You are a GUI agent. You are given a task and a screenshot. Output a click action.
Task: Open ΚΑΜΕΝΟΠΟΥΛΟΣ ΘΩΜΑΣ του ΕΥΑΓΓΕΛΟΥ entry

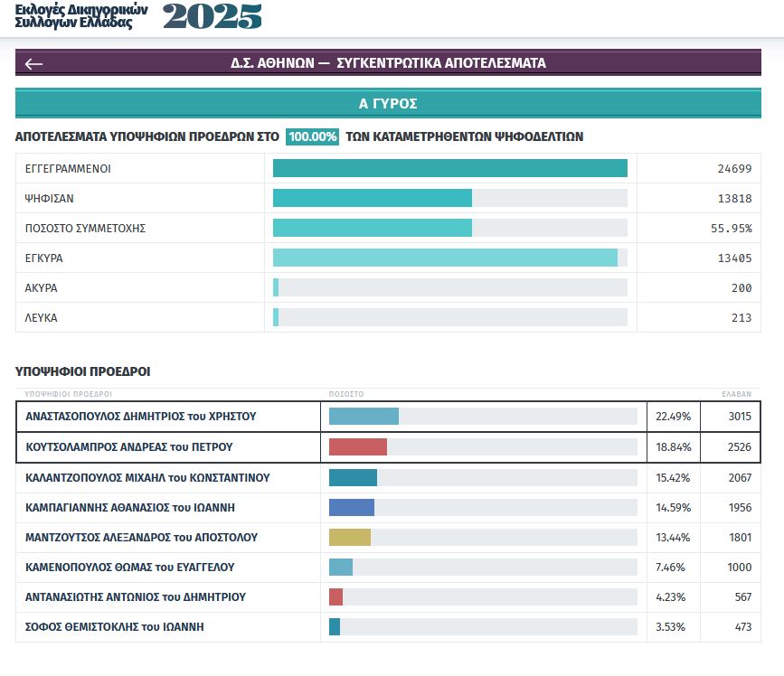pos(130,568)
